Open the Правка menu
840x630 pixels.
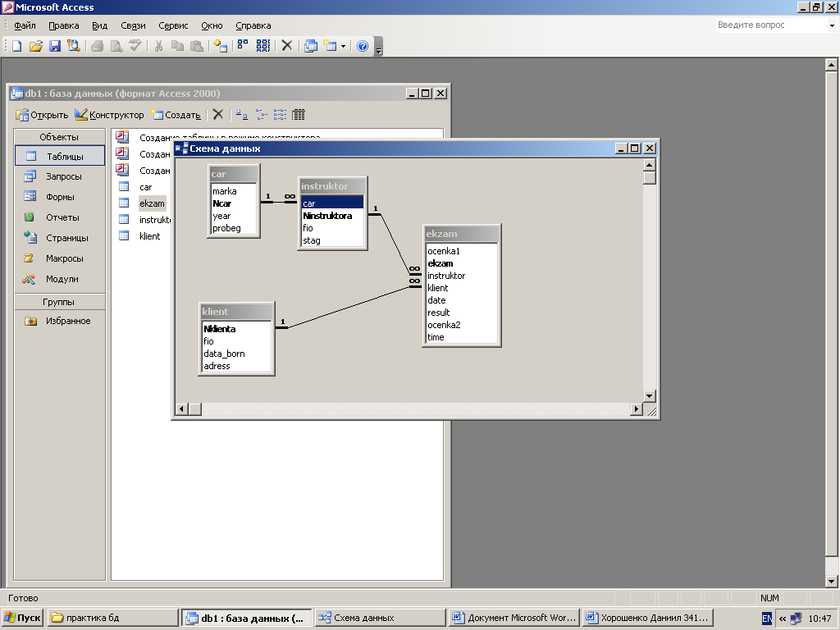pos(63,25)
